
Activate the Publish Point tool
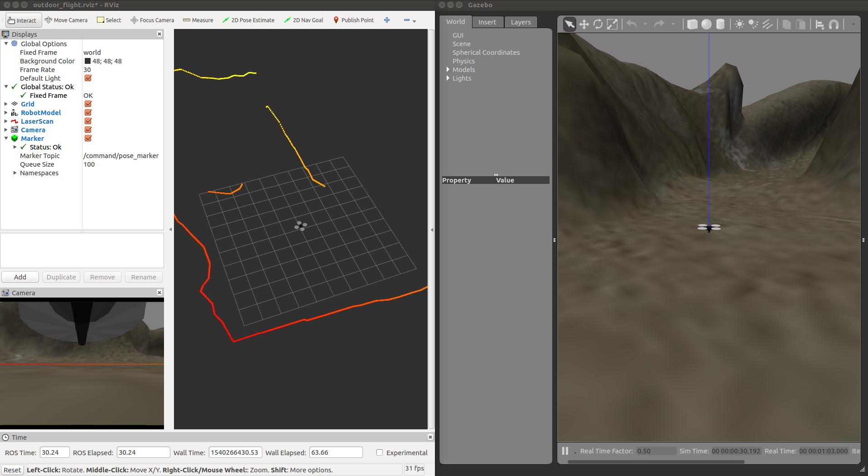pos(353,20)
